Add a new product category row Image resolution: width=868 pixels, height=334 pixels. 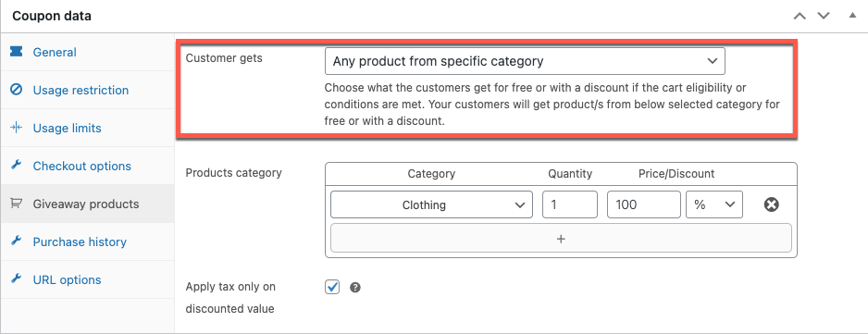(561, 239)
